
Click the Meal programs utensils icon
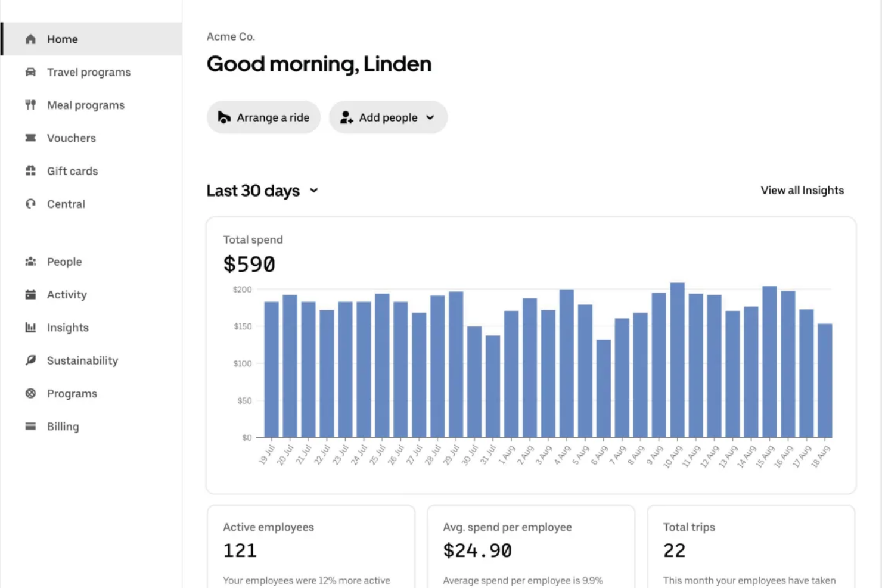30,105
